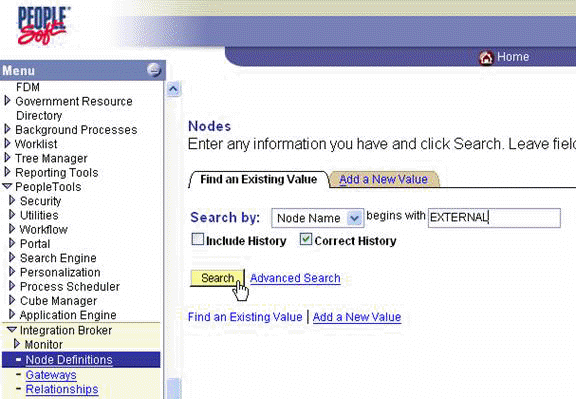576x399 pixels.
Task: Switch to Add a New Value tab
Action: pyautogui.click(x=383, y=179)
